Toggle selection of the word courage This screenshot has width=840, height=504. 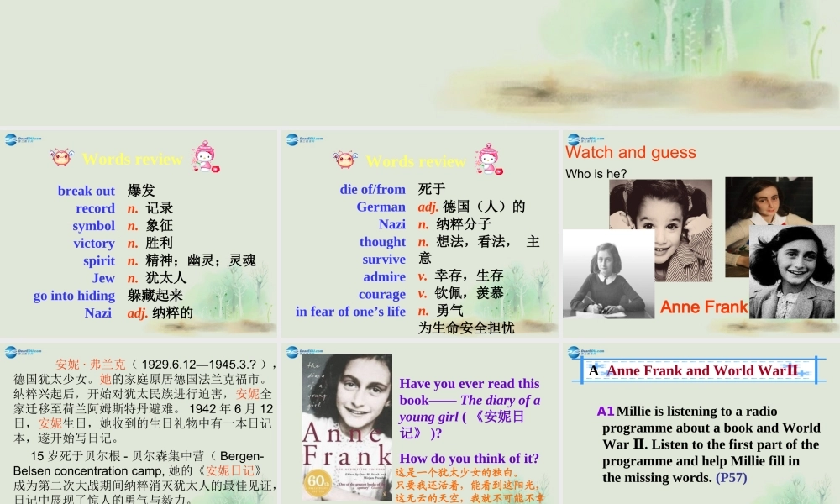click(x=382, y=294)
